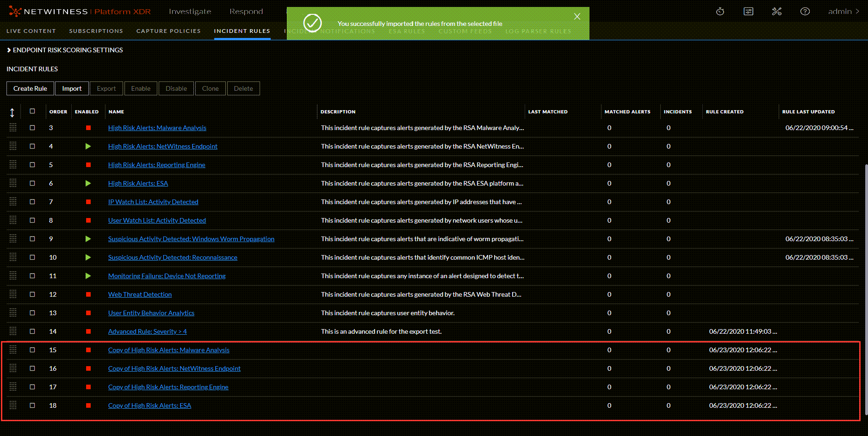Open the Investigate menu
This screenshot has height=436, width=868.
190,11
